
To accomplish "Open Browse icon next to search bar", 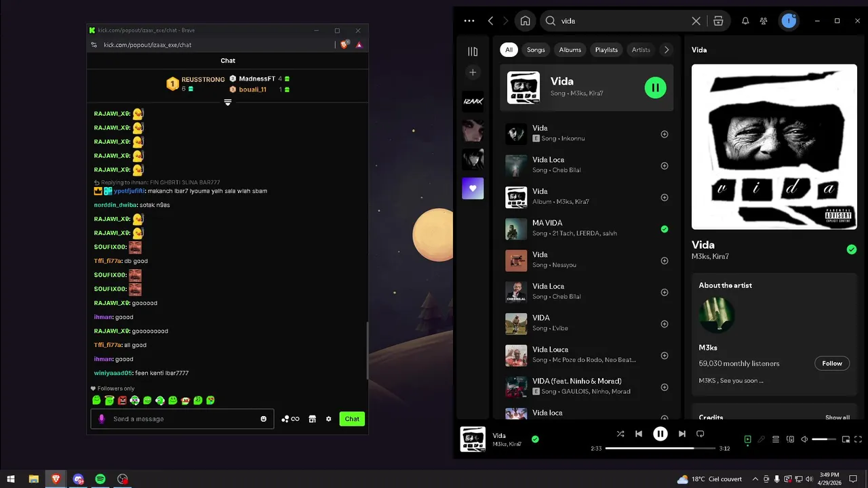I will click(x=718, y=21).
